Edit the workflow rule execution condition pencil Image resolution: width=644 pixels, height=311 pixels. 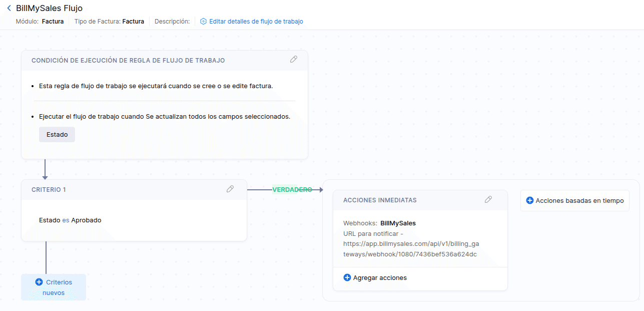(x=294, y=59)
